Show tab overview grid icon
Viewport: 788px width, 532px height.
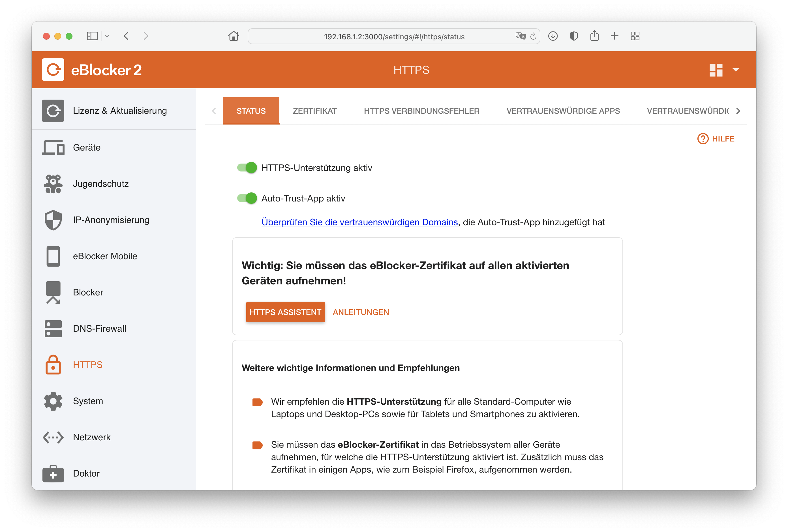point(635,36)
